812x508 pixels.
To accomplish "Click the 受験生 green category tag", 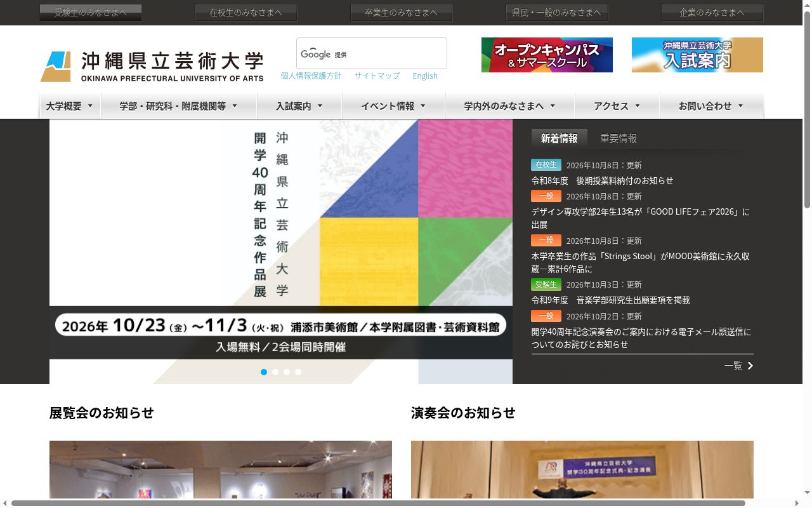I will [546, 284].
